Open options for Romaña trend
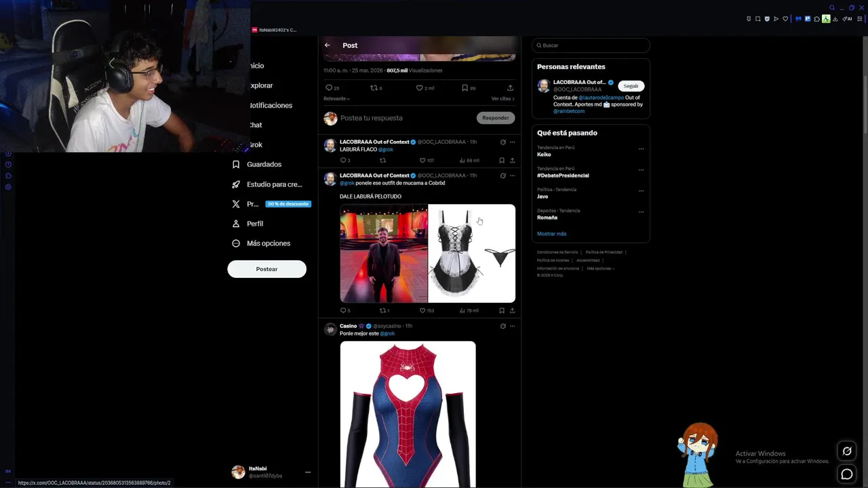The image size is (868, 488). (x=641, y=212)
